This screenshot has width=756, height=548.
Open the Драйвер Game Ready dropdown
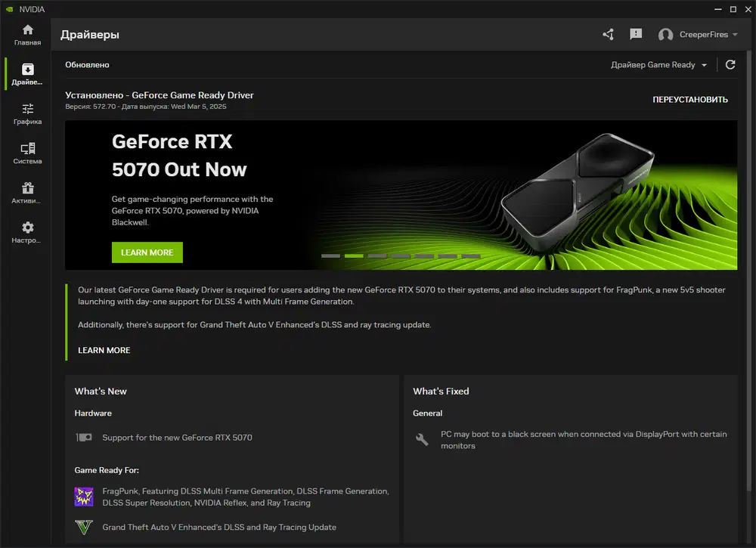[658, 64]
